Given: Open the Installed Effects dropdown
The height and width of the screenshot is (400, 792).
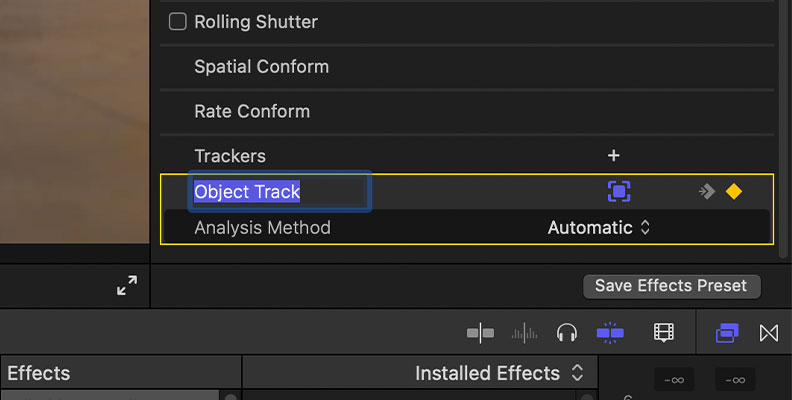Looking at the screenshot, I should point(500,374).
